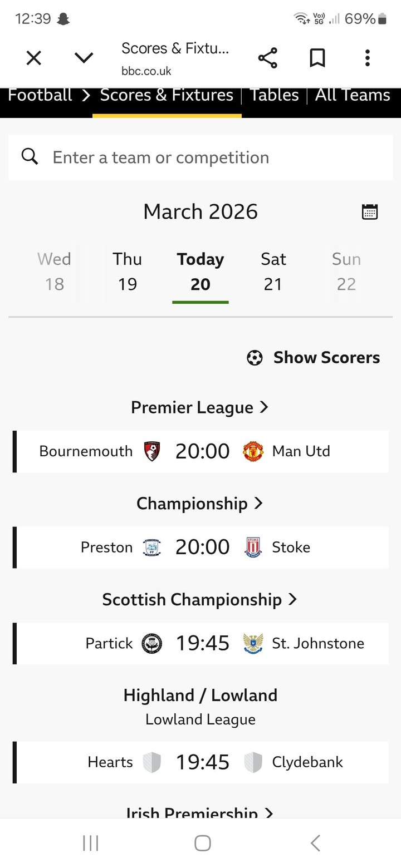The height and width of the screenshot is (868, 401).
Task: Select Saturday 21 in date strip
Action: 273,272
